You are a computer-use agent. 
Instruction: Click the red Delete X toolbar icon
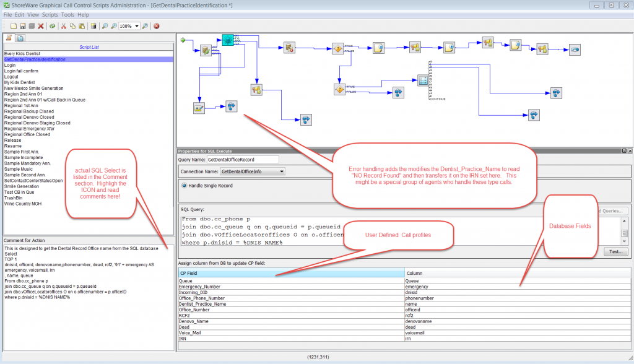pyautogui.click(x=40, y=26)
